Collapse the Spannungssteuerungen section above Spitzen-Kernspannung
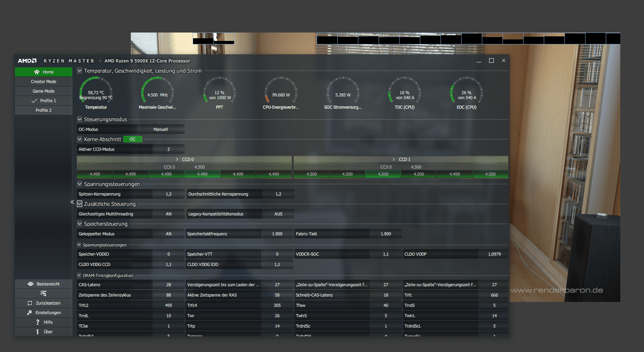644x352 pixels. pyautogui.click(x=80, y=184)
